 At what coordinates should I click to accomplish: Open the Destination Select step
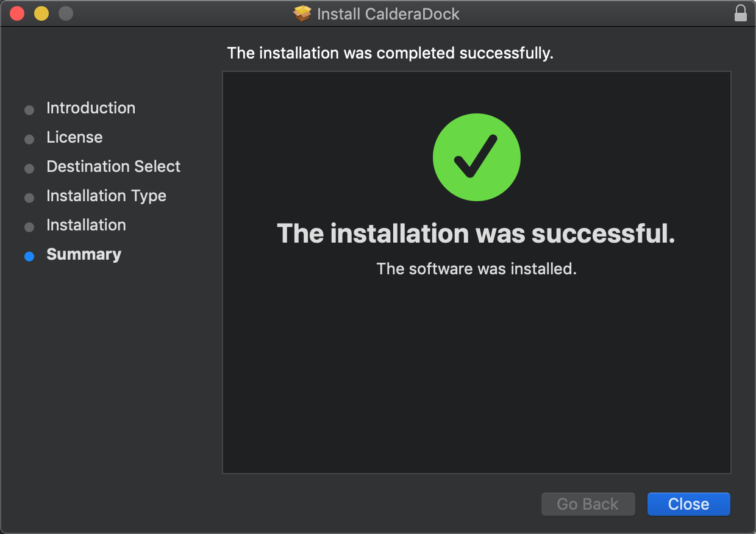tap(113, 166)
